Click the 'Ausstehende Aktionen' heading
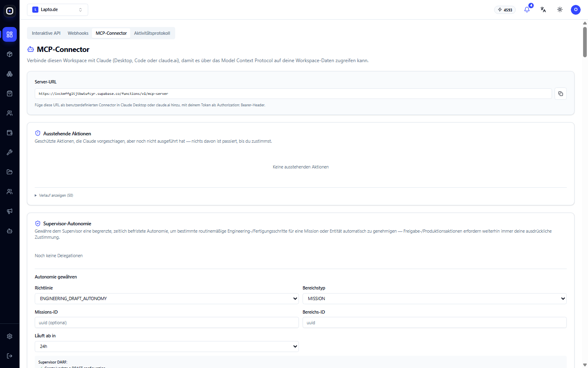This screenshot has width=588, height=368. coord(67,134)
